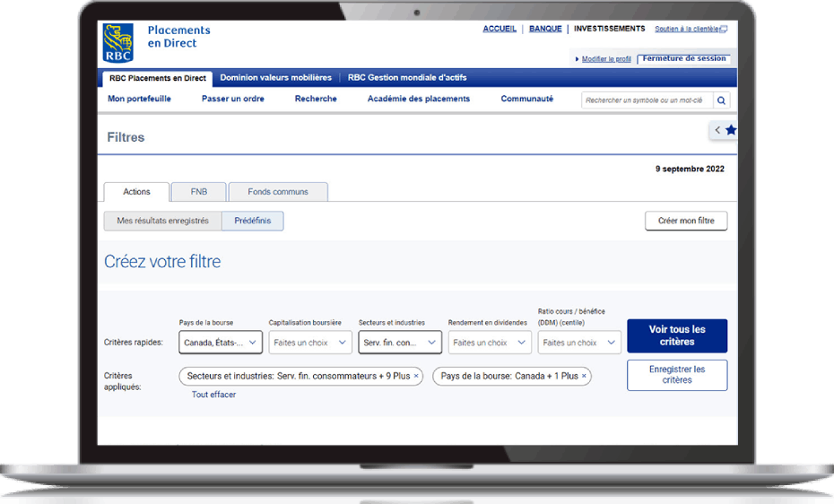Open Ratio cours / bénéfice dropdown

[579, 343]
